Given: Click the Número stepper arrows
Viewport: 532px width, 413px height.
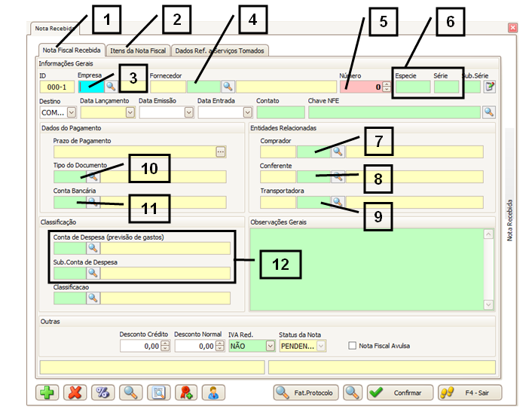Looking at the screenshot, I should 387,87.
